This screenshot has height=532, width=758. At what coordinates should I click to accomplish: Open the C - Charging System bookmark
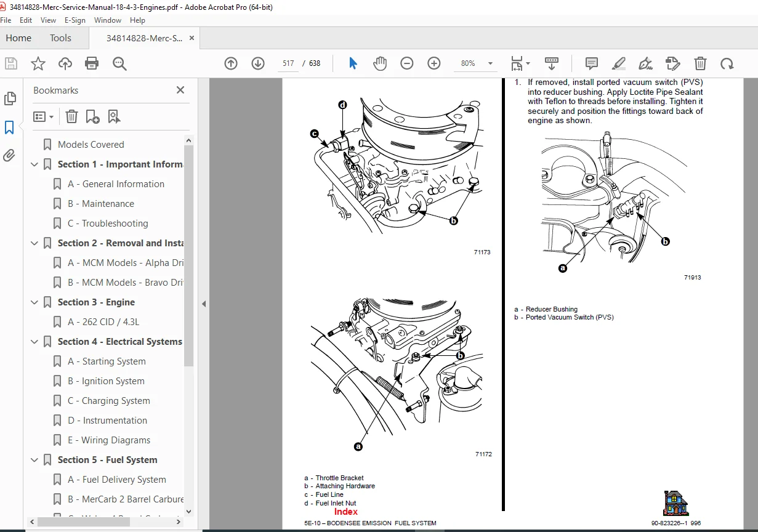click(109, 401)
